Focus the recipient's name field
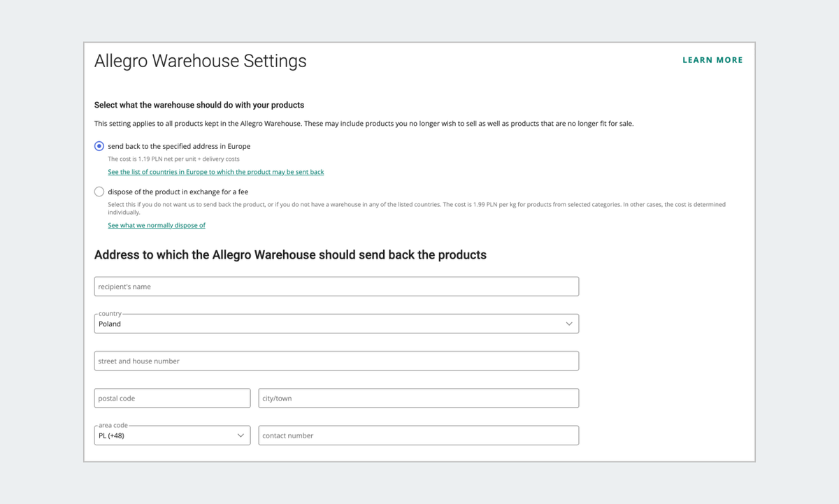839x504 pixels. [336, 287]
